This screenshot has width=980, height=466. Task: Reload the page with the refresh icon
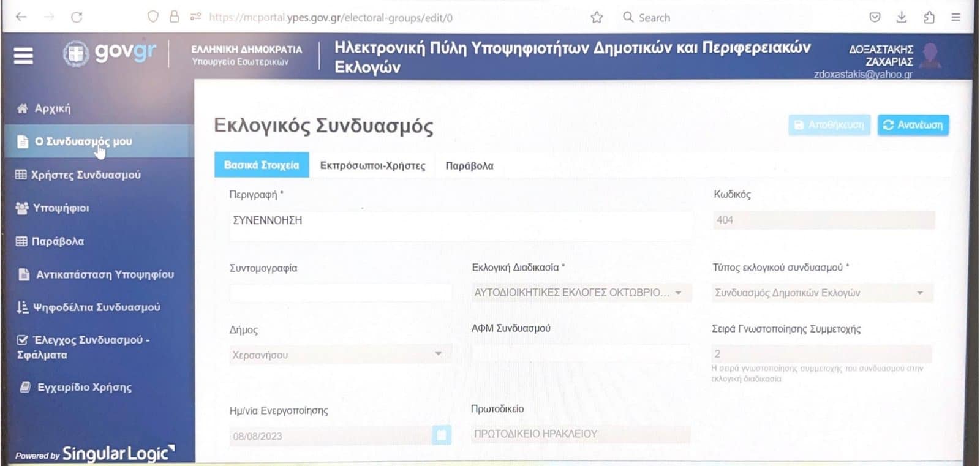point(77,17)
